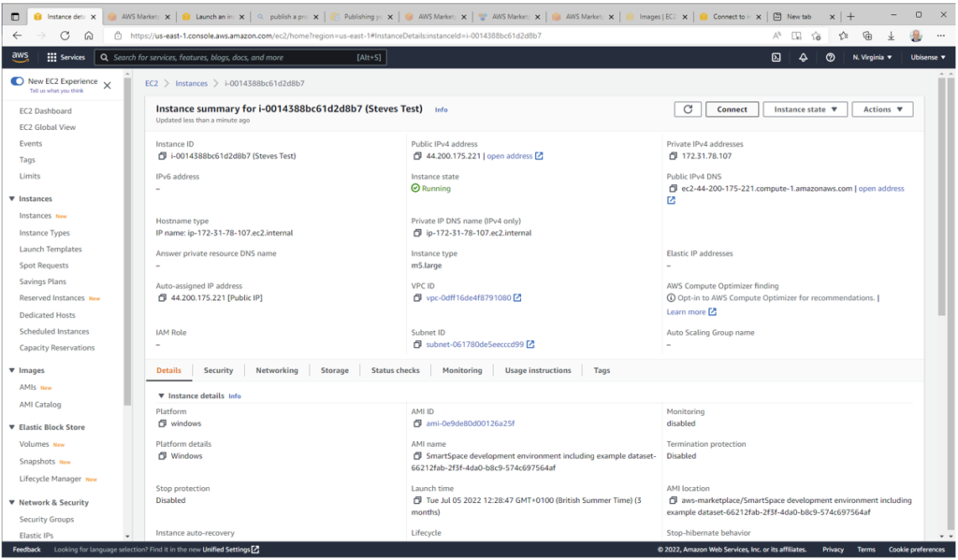The height and width of the screenshot is (560, 958).
Task: Open the Services grid menu icon
Action: [52, 57]
